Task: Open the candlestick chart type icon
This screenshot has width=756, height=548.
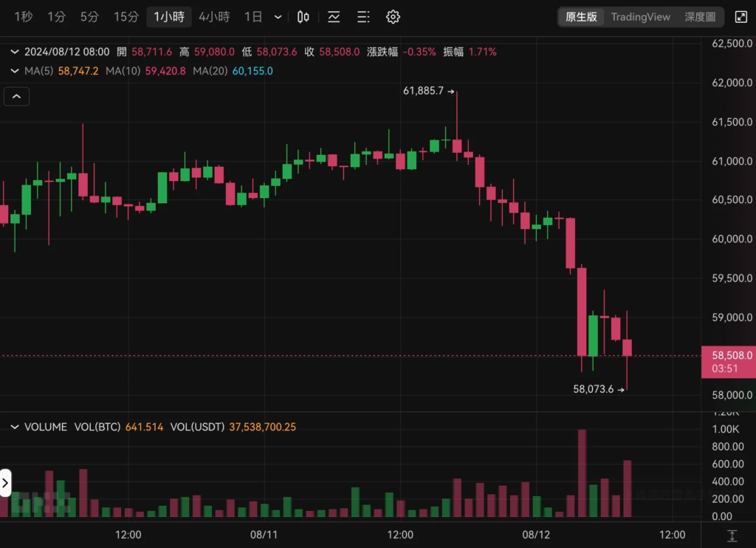Action: pyautogui.click(x=303, y=17)
